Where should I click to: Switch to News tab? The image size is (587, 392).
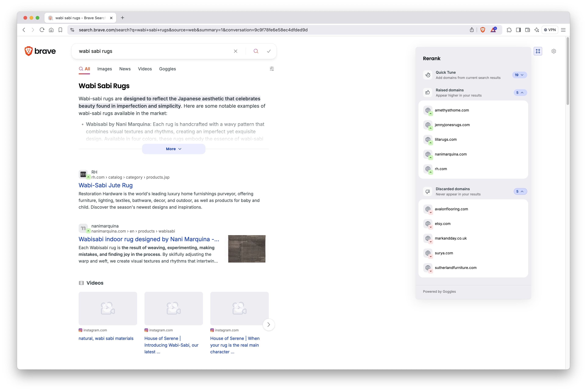(125, 69)
